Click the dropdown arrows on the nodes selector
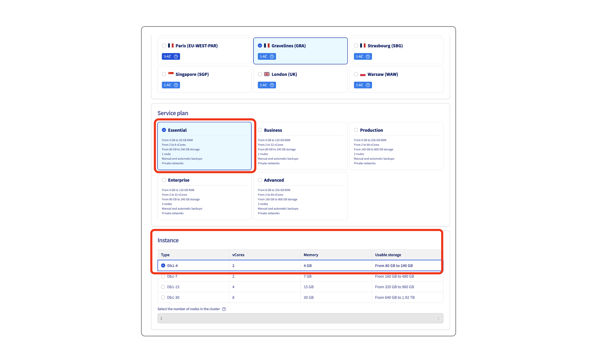The image size is (604, 364). pos(438,318)
